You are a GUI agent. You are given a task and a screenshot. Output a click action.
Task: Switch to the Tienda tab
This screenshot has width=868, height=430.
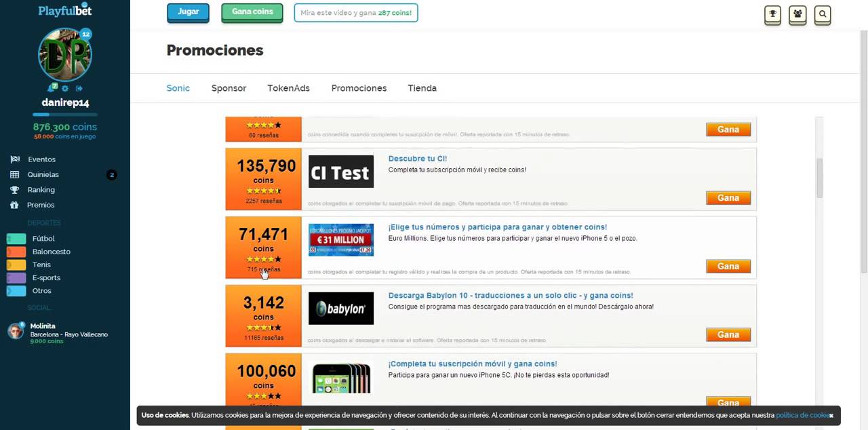click(x=422, y=88)
